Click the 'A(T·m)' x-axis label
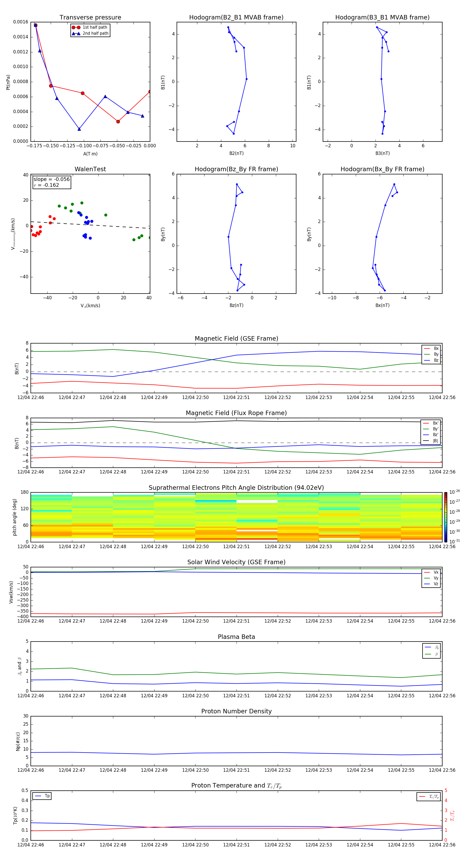The height and width of the screenshot is (868, 473). (x=90, y=154)
